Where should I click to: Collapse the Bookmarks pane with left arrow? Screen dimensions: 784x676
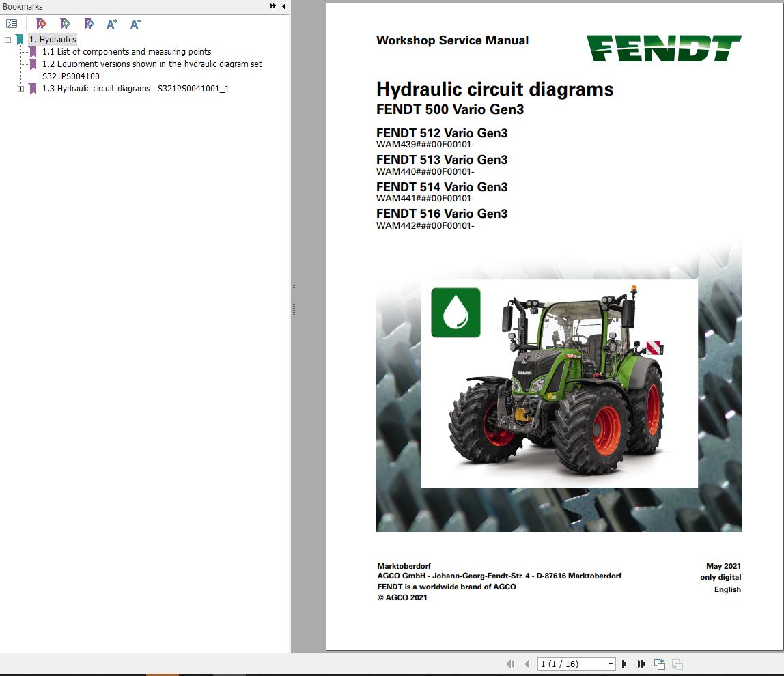[284, 6]
